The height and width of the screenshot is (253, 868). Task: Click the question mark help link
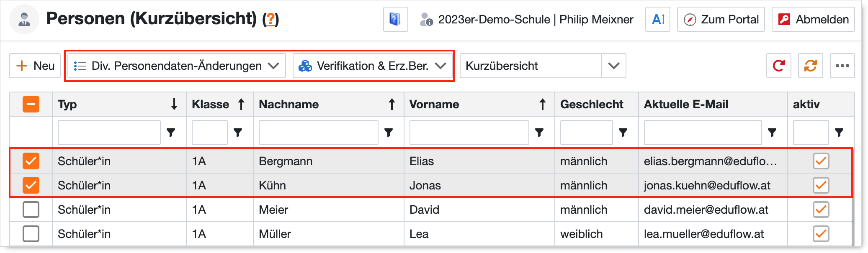tap(270, 19)
